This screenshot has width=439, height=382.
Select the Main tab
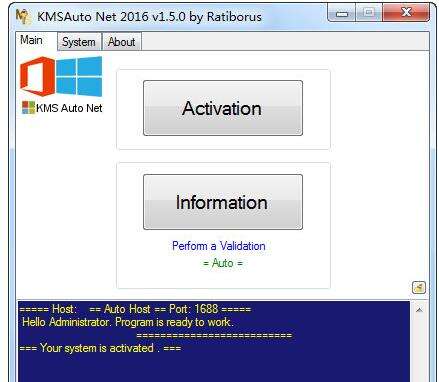tap(32, 40)
